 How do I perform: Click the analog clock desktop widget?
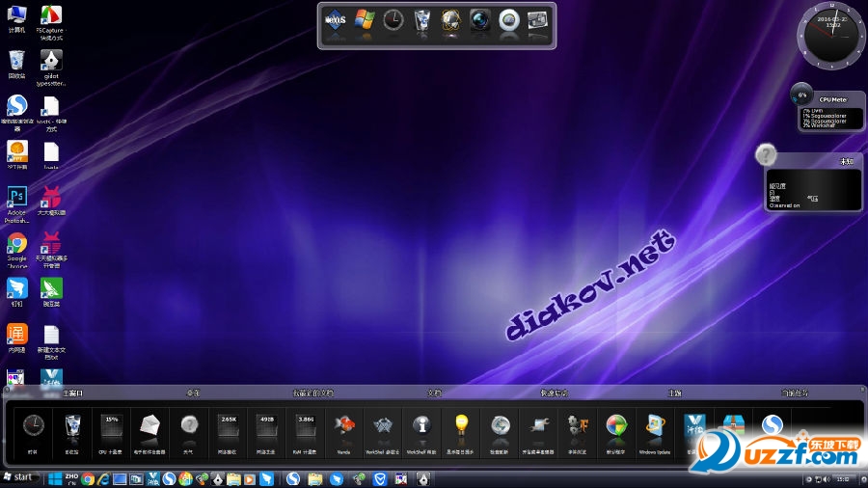coord(831,36)
